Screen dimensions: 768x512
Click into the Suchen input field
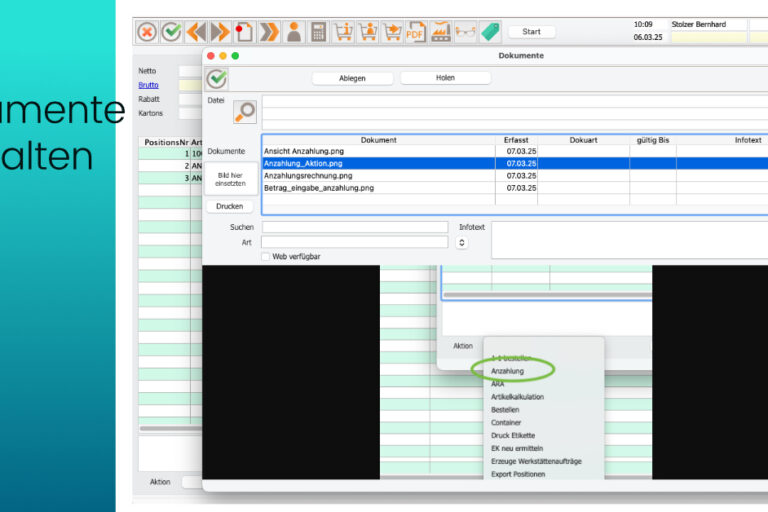pyautogui.click(x=355, y=227)
